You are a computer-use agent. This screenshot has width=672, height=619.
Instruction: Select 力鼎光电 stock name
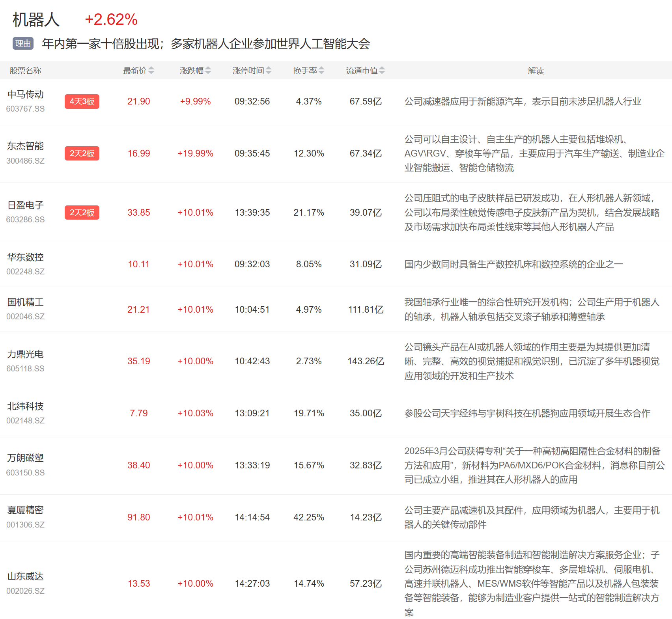coord(26,354)
